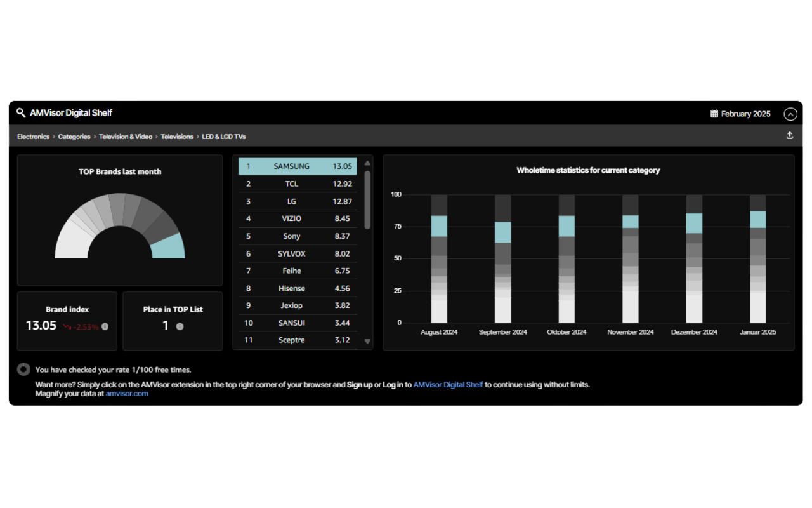Select the Sony row in brand list
Image resolution: width=812 pixels, height=508 pixels.
298,236
